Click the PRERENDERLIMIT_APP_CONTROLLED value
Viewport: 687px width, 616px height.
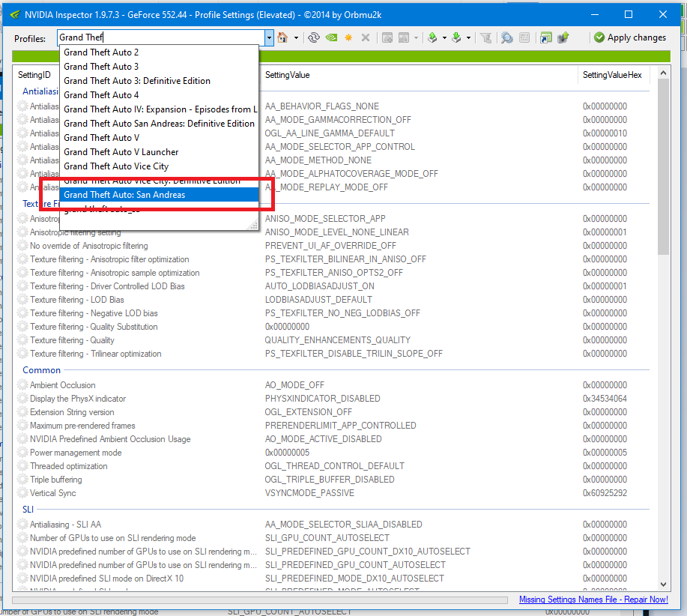340,426
